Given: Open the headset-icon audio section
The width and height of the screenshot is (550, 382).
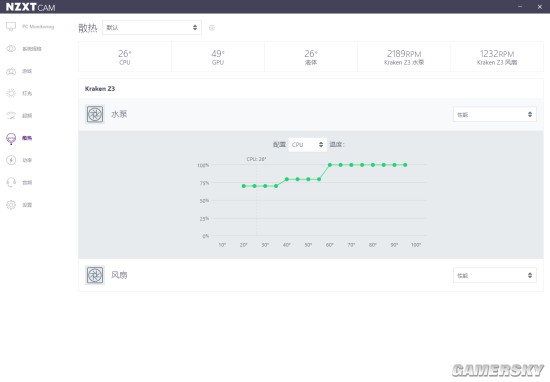Looking at the screenshot, I should [x=19, y=182].
